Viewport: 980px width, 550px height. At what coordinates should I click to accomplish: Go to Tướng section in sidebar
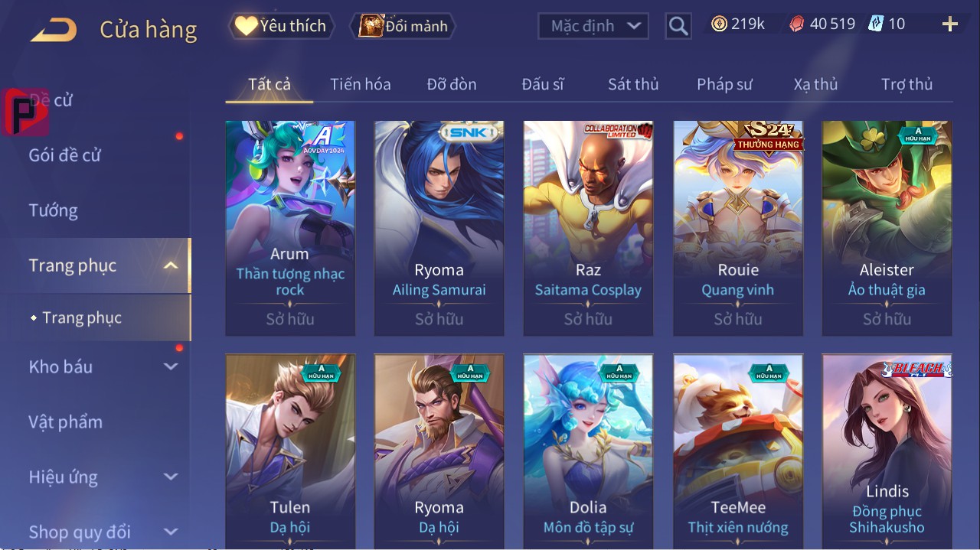tap(54, 210)
